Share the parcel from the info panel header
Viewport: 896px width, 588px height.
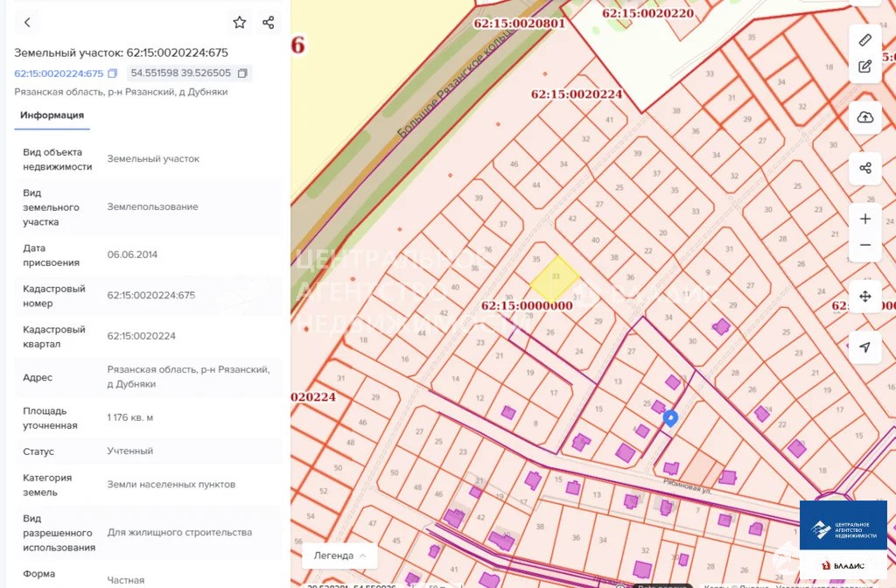(269, 23)
